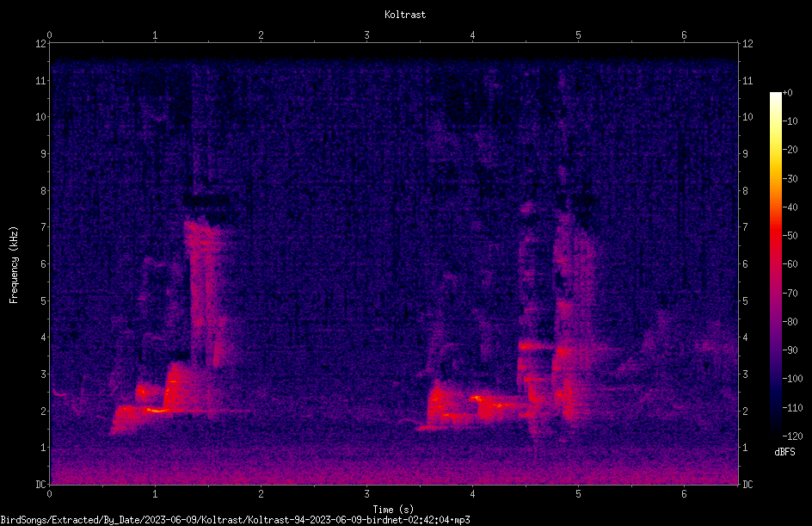The width and height of the screenshot is (812, 526).
Task: Click the 3 second tick on the bottom time axis
Action: tap(366, 494)
